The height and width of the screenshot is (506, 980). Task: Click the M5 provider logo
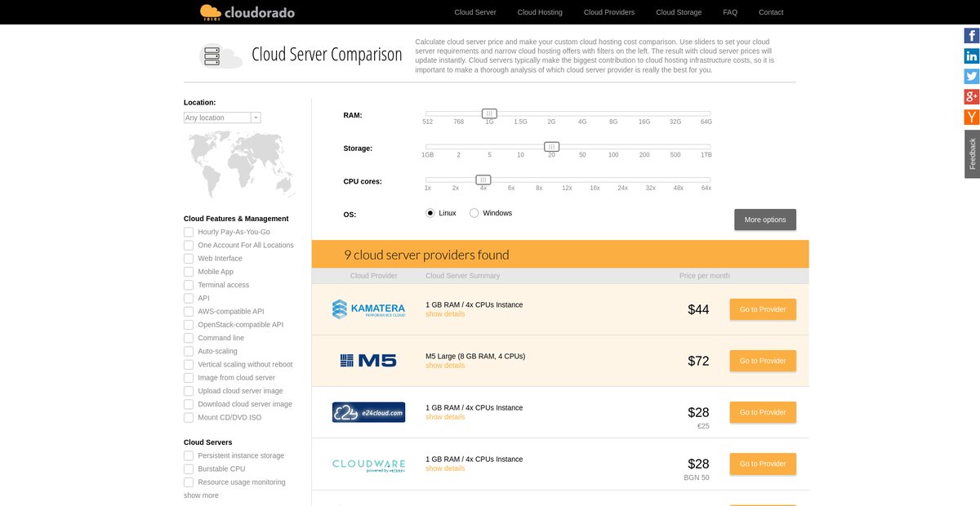point(368,361)
